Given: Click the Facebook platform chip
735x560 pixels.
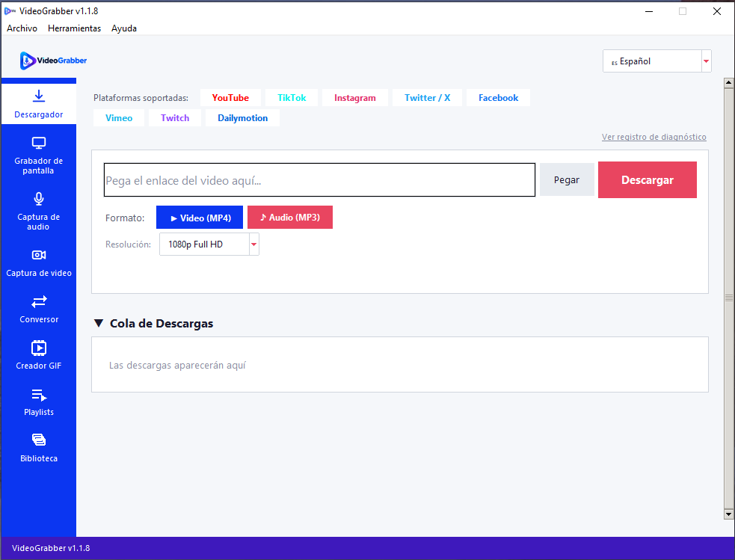Looking at the screenshot, I should tap(498, 98).
